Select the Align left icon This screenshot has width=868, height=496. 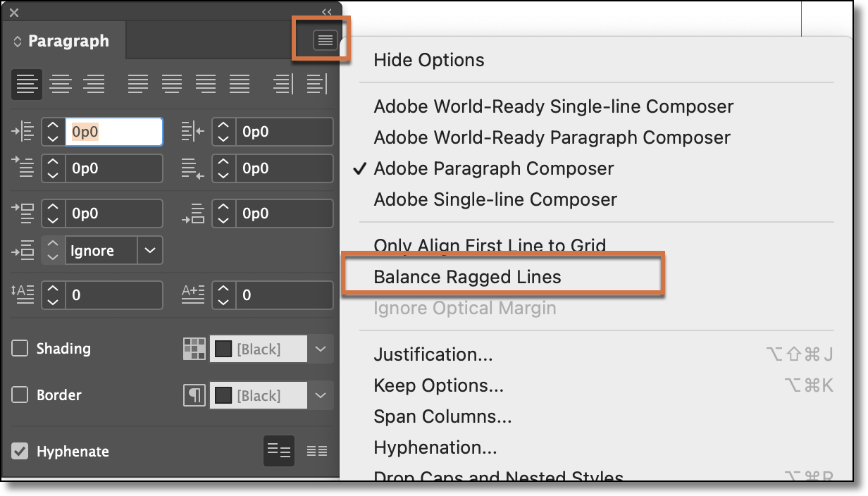[x=26, y=84]
